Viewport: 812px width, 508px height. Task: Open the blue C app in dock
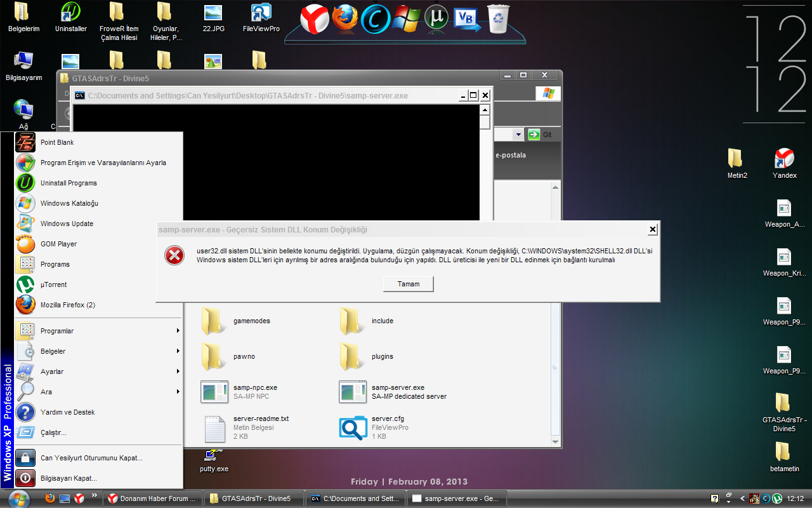[x=375, y=18]
